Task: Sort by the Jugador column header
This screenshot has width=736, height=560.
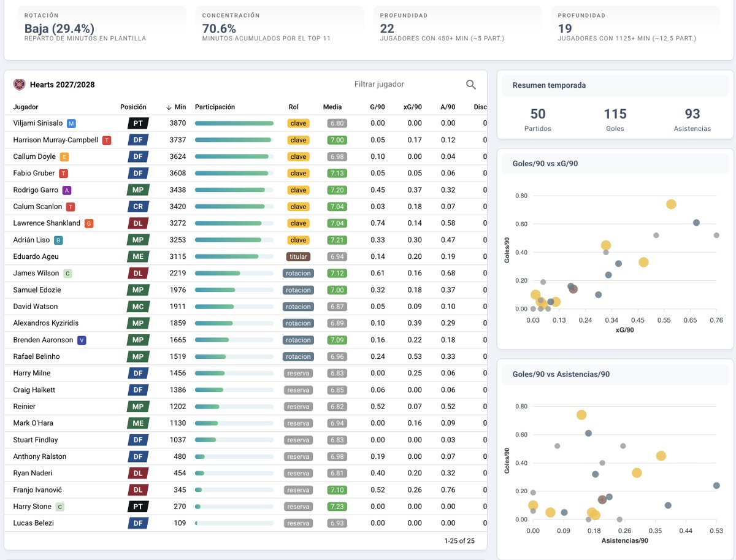Action: coord(26,107)
